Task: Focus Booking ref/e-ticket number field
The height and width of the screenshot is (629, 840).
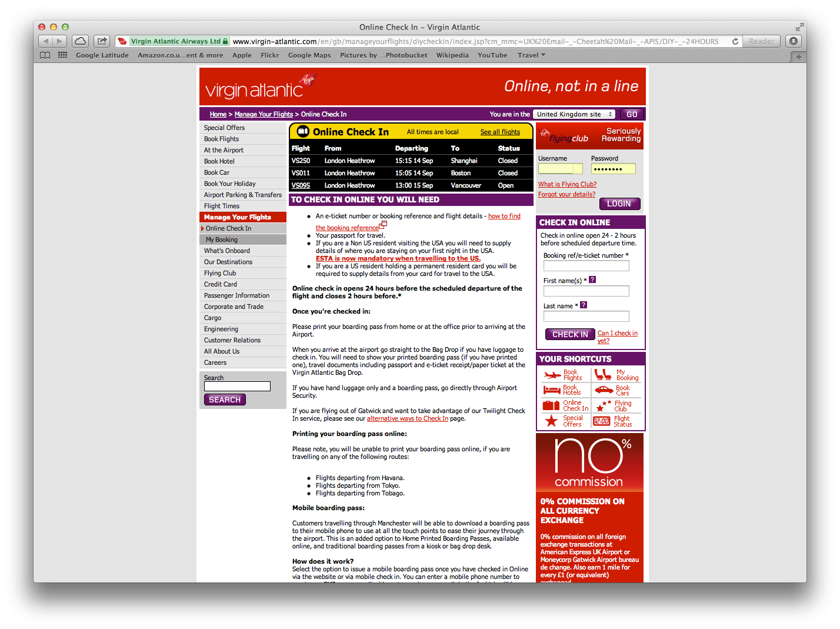Action: 586,265
